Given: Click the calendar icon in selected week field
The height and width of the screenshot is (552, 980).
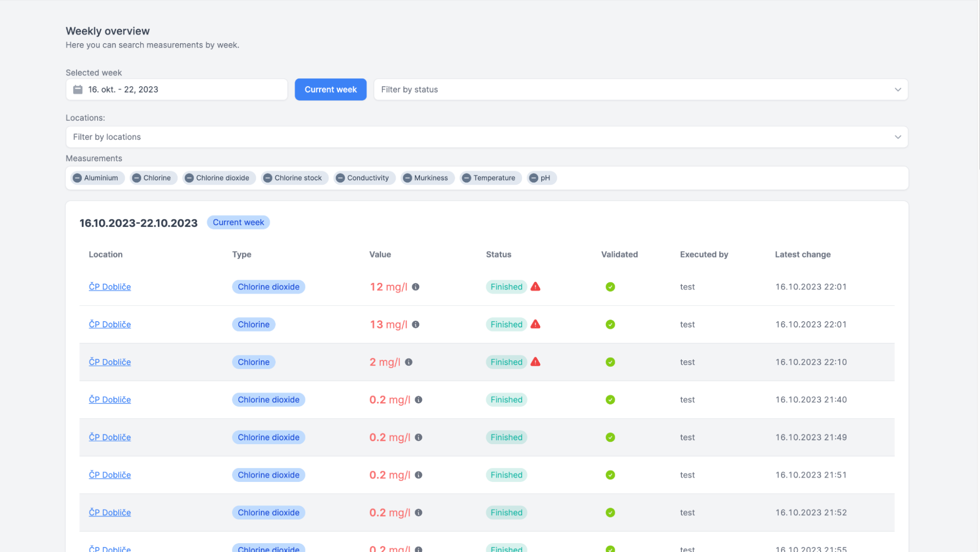Looking at the screenshot, I should click(x=78, y=89).
